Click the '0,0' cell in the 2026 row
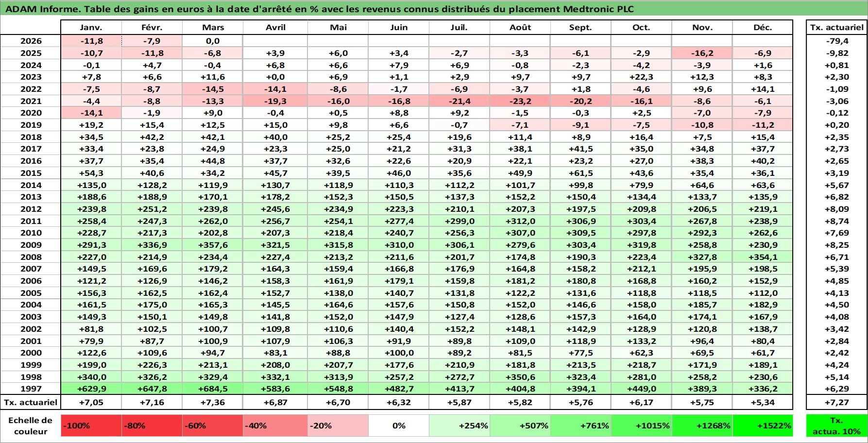This screenshot has height=443, width=868. pyautogui.click(x=213, y=41)
